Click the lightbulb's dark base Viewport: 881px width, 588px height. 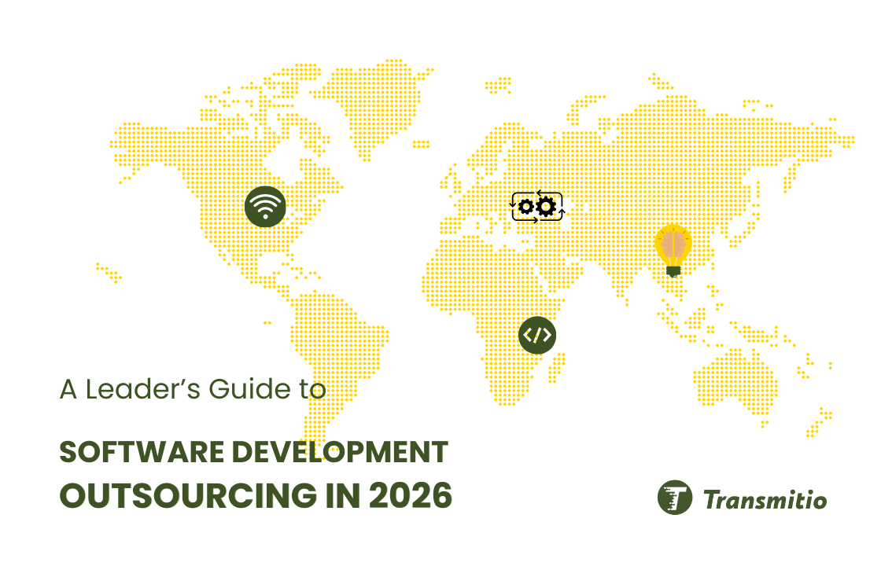pos(673,272)
